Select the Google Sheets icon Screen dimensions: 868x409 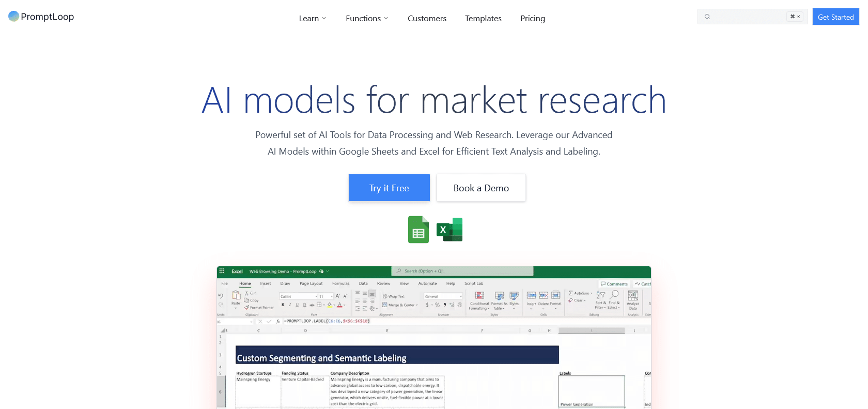point(419,230)
